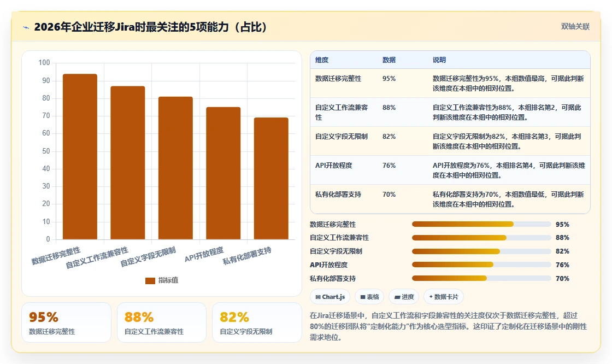612x364 pixels.
Task: Click the 自定义字段无限制 label in the progress list
Action: tap(336, 251)
